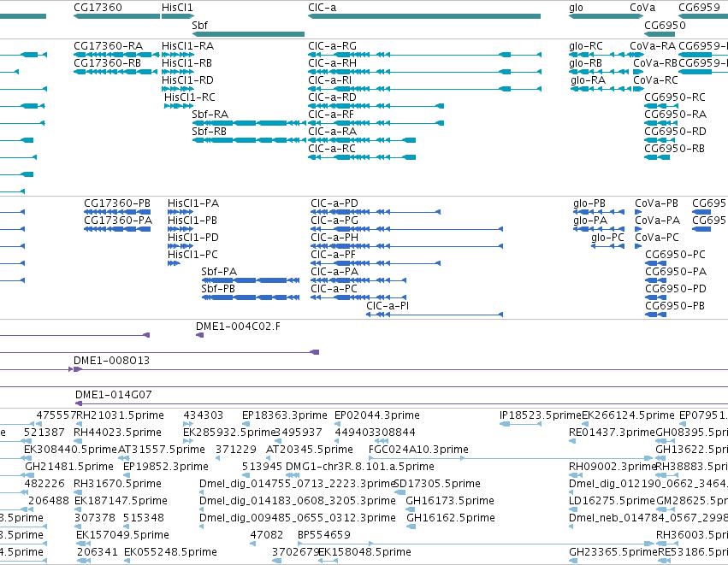
Task: Click the CG17360-RA transcript label
Action: pyautogui.click(x=108, y=46)
